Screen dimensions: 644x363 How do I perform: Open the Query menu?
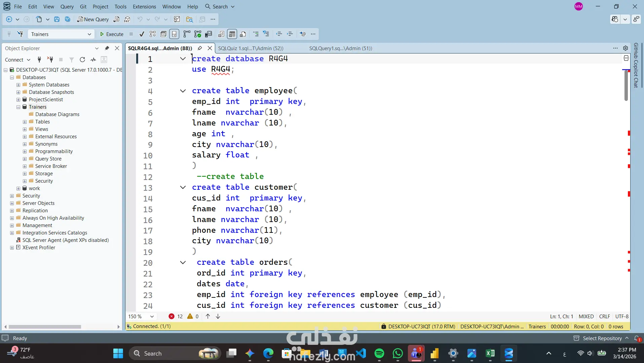coord(67,6)
